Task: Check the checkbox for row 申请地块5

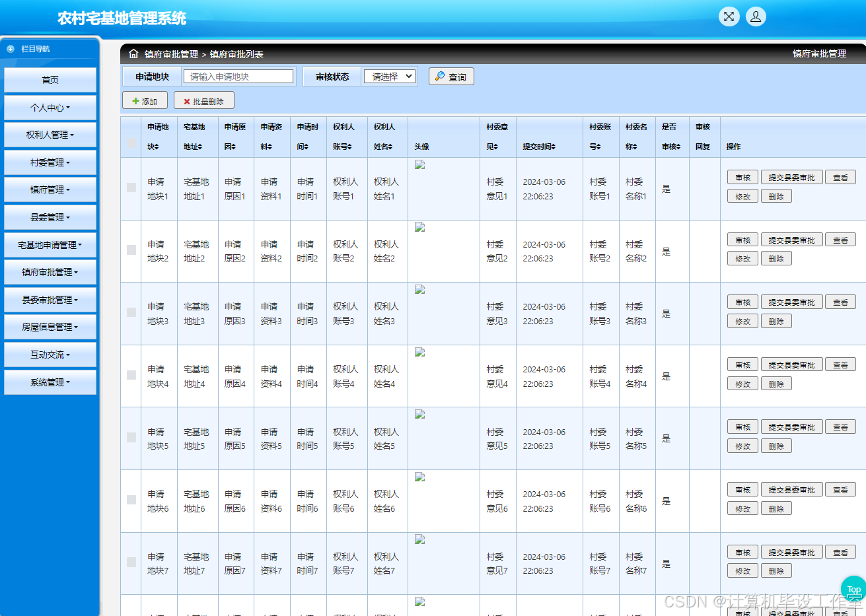Action: pos(131,437)
